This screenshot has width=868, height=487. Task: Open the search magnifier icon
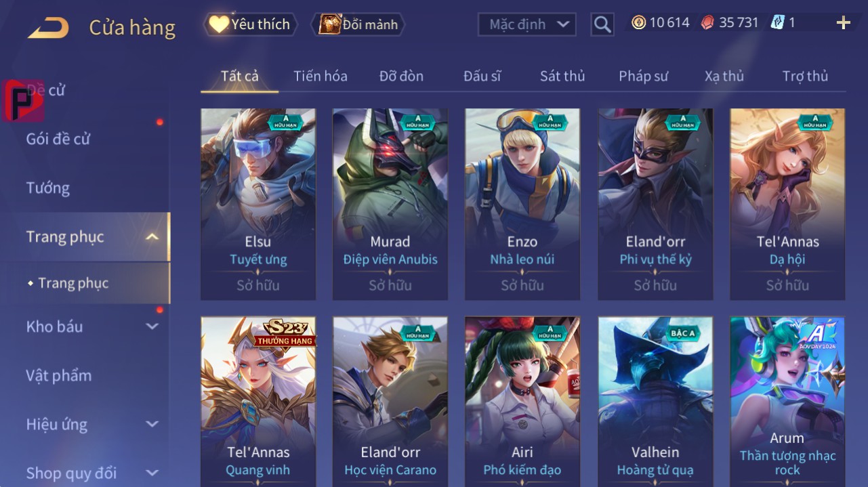click(602, 25)
